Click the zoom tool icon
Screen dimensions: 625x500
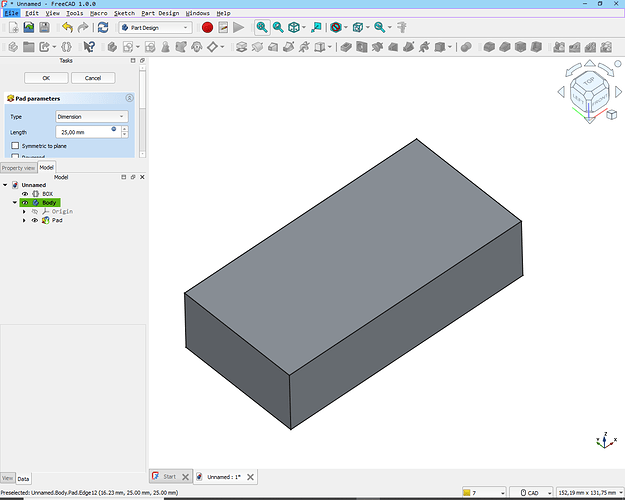[379, 28]
